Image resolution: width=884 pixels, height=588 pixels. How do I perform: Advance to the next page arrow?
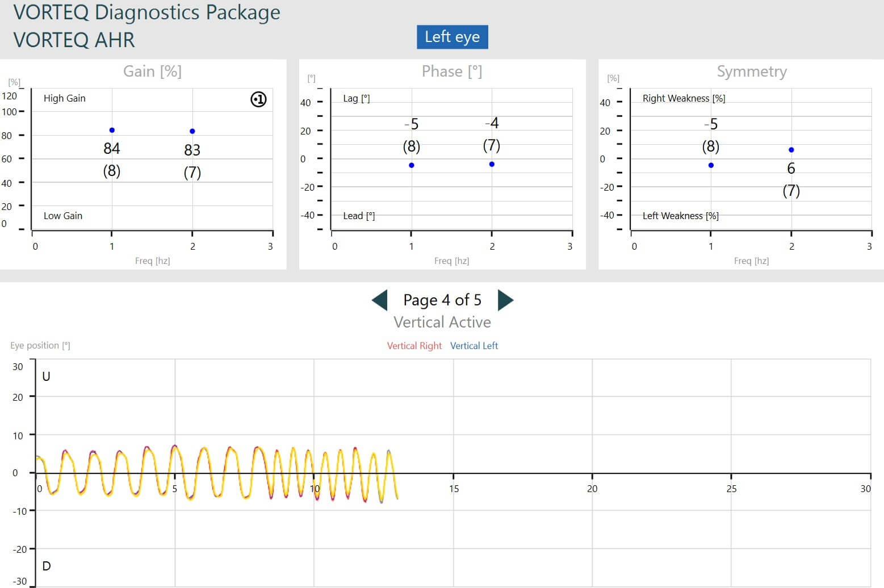[505, 300]
